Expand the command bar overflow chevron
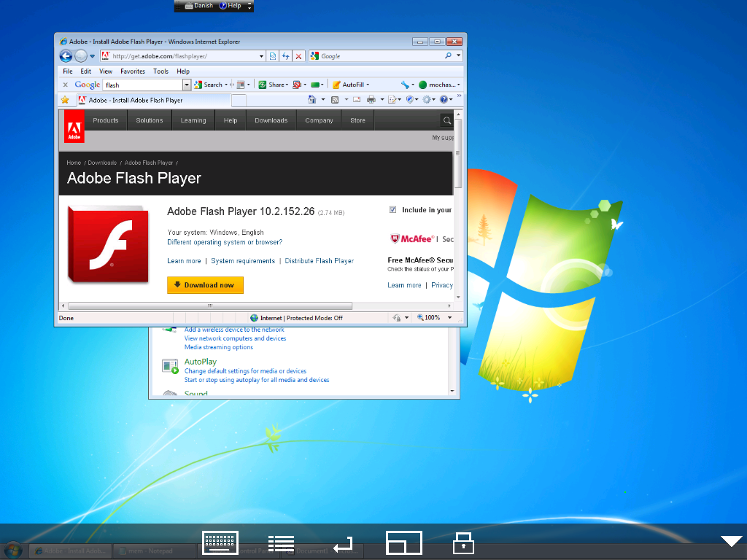Screen dimensions: 747x560 [460, 96]
